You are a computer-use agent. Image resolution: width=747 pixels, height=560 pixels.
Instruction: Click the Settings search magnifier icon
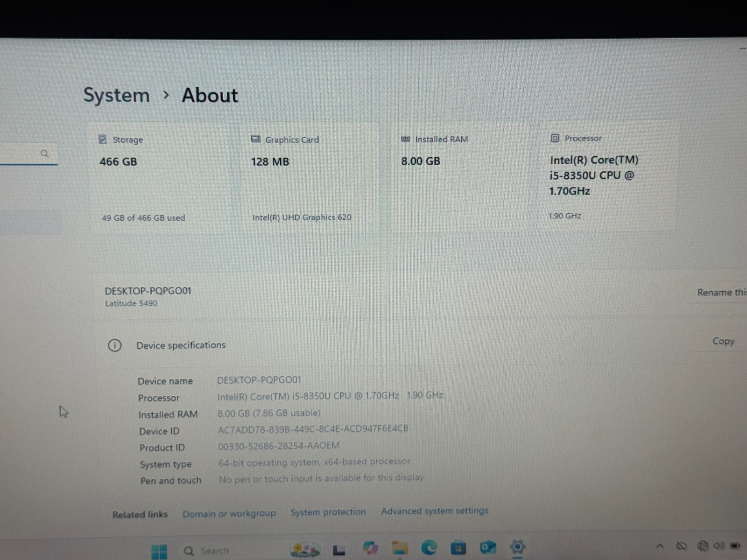pos(45,154)
